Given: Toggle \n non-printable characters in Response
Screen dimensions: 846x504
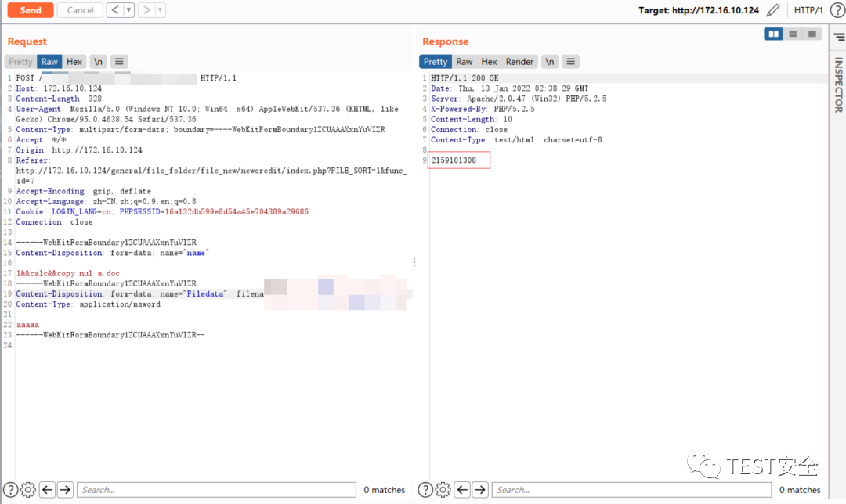Looking at the screenshot, I should pos(549,62).
